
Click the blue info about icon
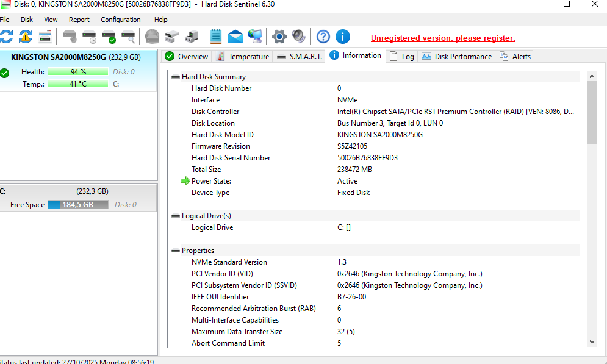point(343,37)
